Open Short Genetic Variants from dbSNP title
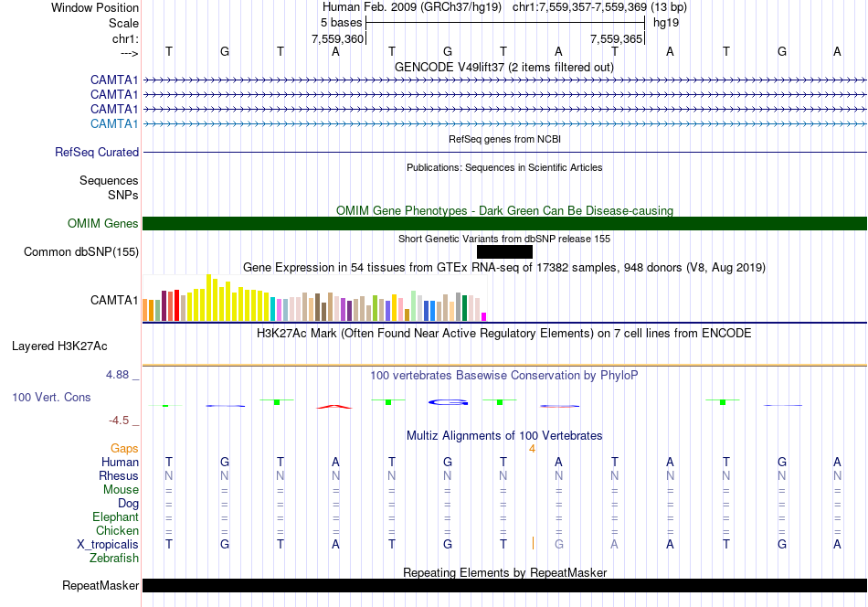 504,239
